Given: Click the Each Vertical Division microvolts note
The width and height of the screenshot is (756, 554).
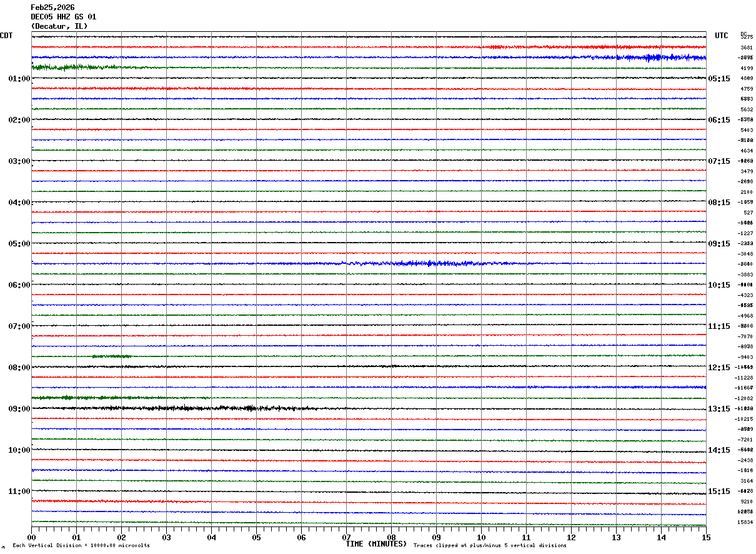Looking at the screenshot, I should point(81,546).
